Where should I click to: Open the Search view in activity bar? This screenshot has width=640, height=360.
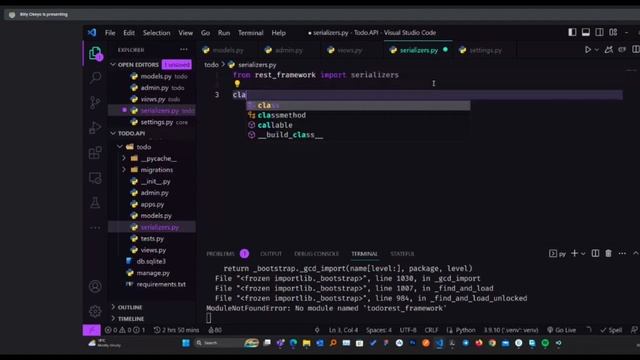coord(95,77)
